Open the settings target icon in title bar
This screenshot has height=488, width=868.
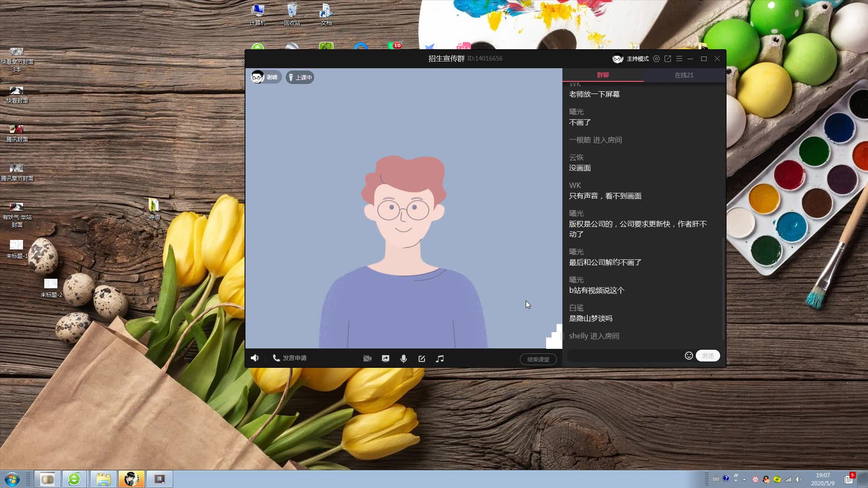[x=656, y=59]
